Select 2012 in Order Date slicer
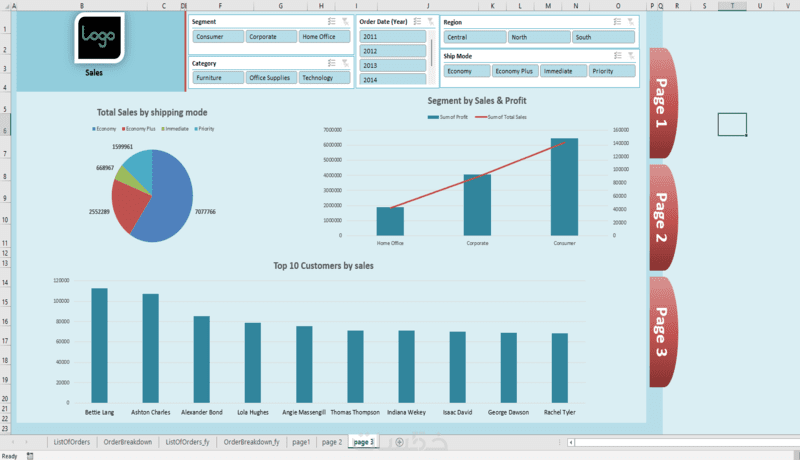Viewport: 800px width, 460px height. pyautogui.click(x=392, y=51)
